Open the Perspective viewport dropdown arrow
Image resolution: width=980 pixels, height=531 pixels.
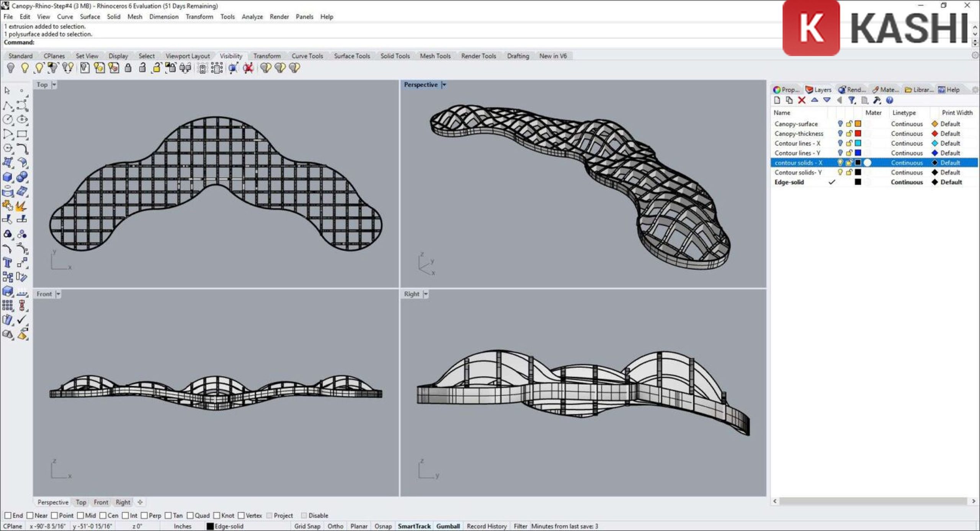click(x=444, y=85)
